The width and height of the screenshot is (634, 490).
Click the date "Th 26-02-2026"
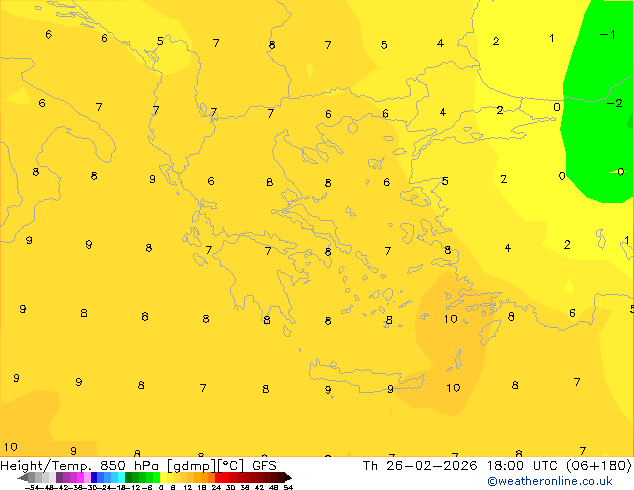coord(420,466)
